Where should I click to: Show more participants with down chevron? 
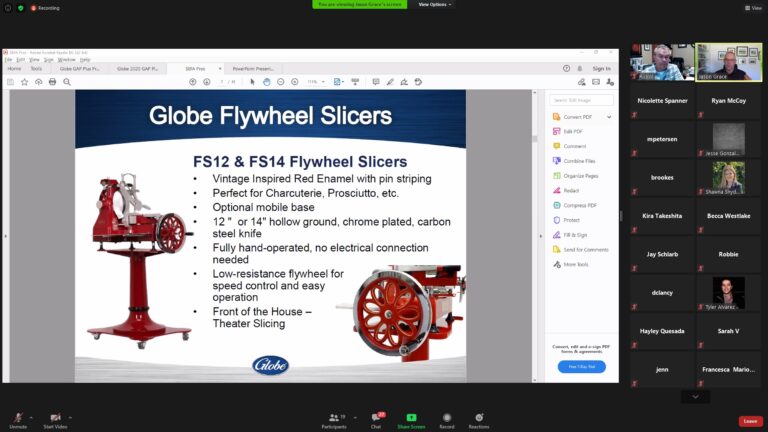click(x=696, y=397)
